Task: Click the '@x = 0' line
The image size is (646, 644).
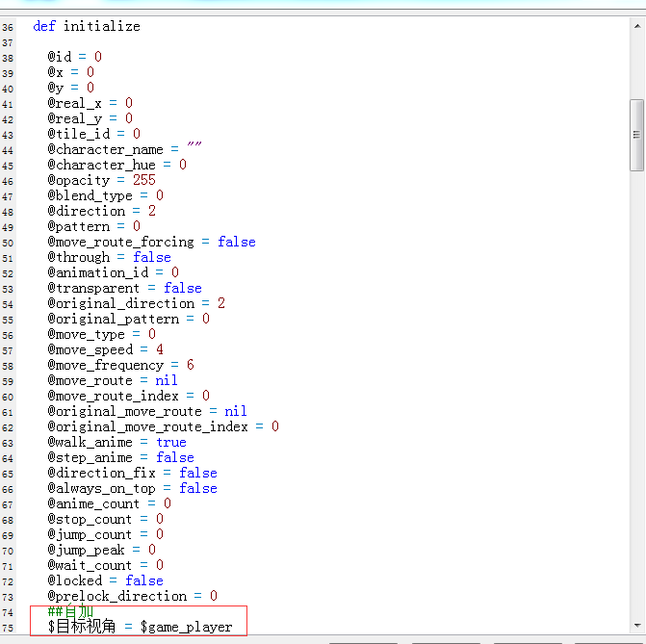Action: [71, 72]
